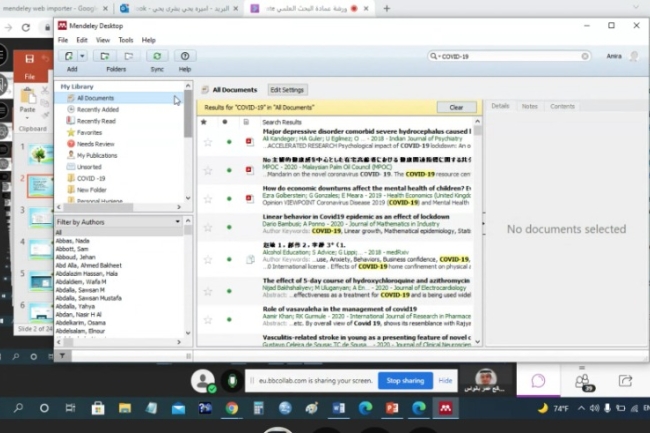Click the COVID-19 search field

510,56
